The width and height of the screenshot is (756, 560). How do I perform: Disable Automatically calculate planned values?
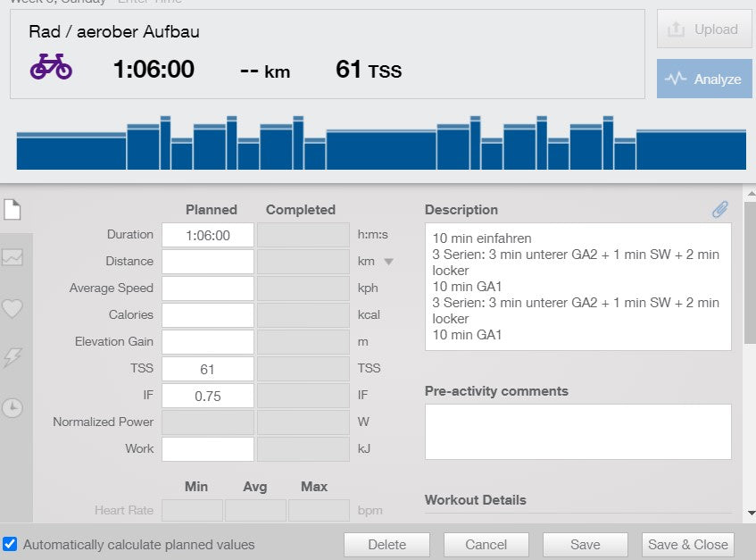[x=10, y=544]
